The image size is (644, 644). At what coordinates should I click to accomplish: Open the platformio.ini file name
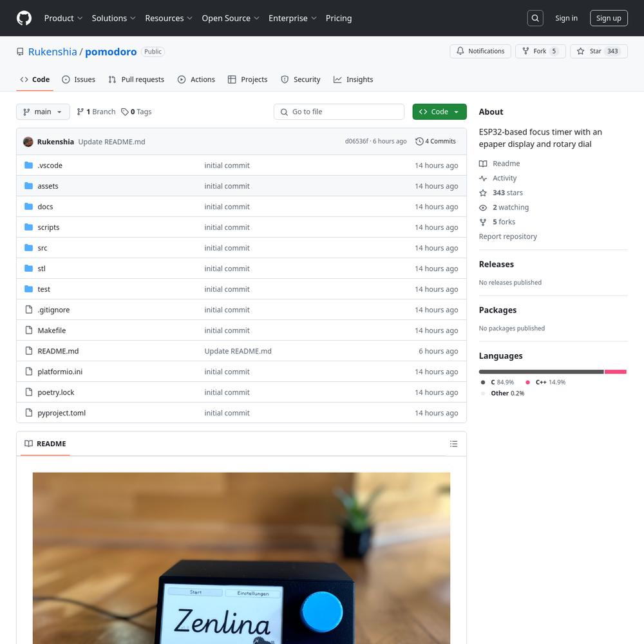(x=60, y=372)
